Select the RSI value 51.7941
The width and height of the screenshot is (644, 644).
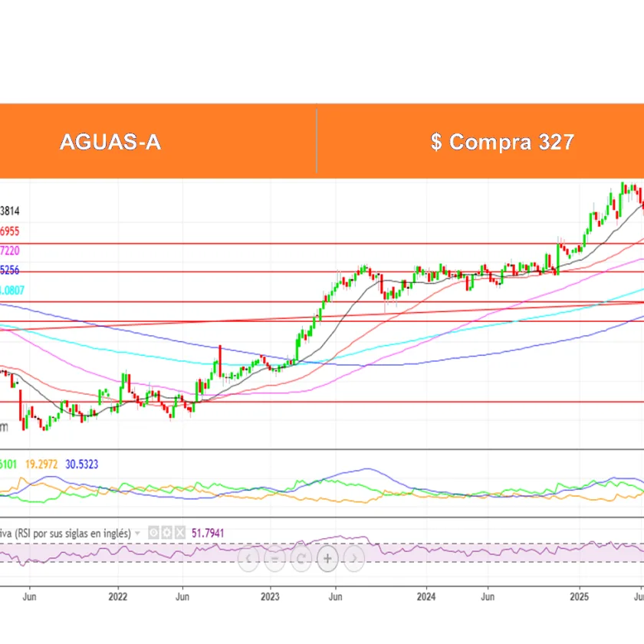tap(208, 533)
